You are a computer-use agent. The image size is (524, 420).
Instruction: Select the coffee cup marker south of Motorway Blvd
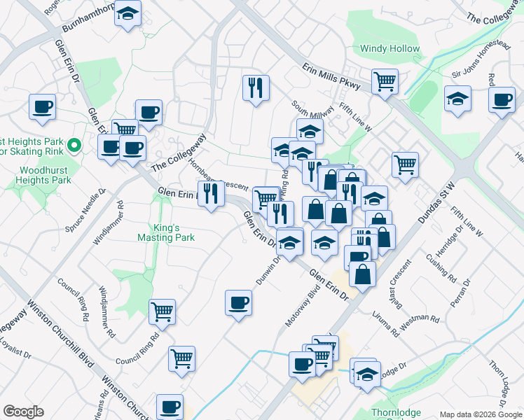tap(302, 365)
